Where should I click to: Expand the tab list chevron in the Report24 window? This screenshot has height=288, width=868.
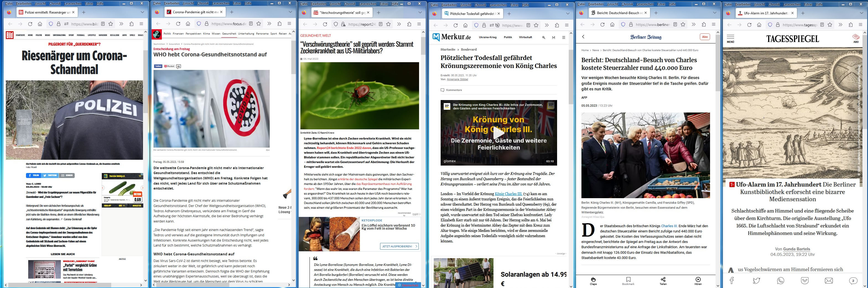420,12
